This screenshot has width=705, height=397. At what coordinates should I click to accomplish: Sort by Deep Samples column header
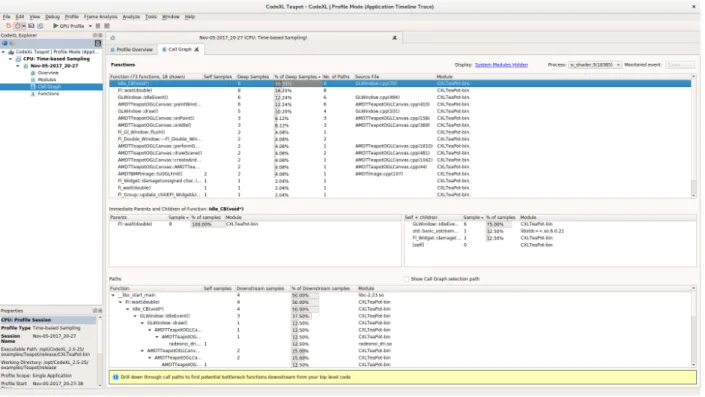tap(253, 77)
